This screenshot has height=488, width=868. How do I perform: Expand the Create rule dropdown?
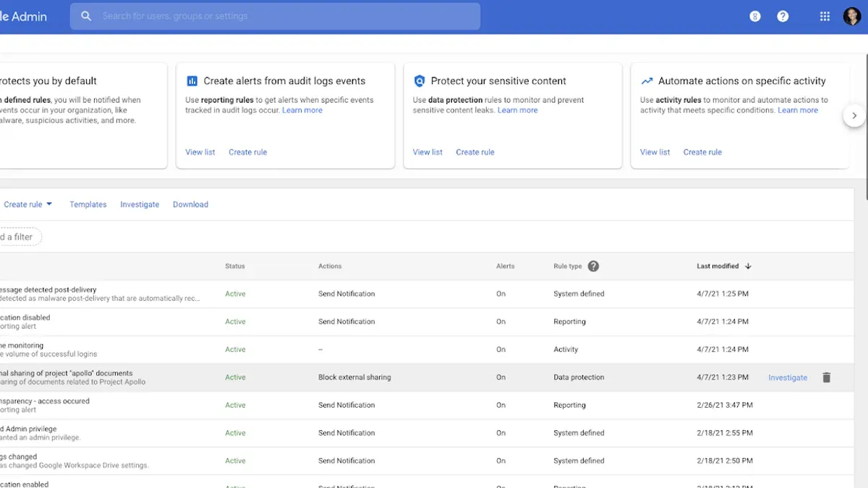27,205
